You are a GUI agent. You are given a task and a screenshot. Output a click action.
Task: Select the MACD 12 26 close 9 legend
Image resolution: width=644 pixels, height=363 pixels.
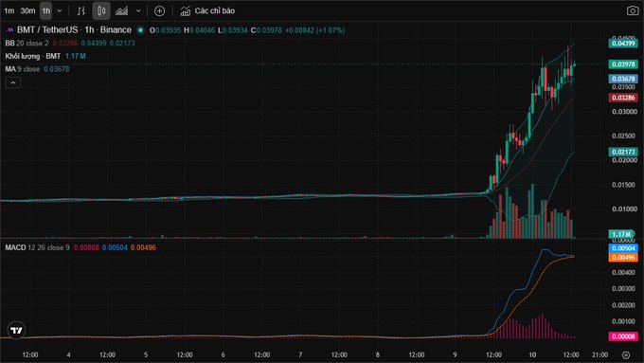pos(37,247)
